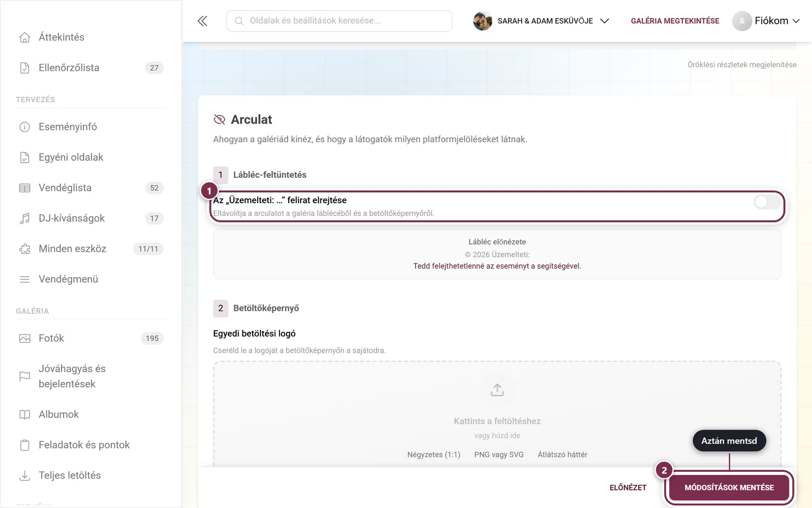The height and width of the screenshot is (508, 812).
Task: Open Minden eszköz puzzle icon
Action: click(25, 249)
